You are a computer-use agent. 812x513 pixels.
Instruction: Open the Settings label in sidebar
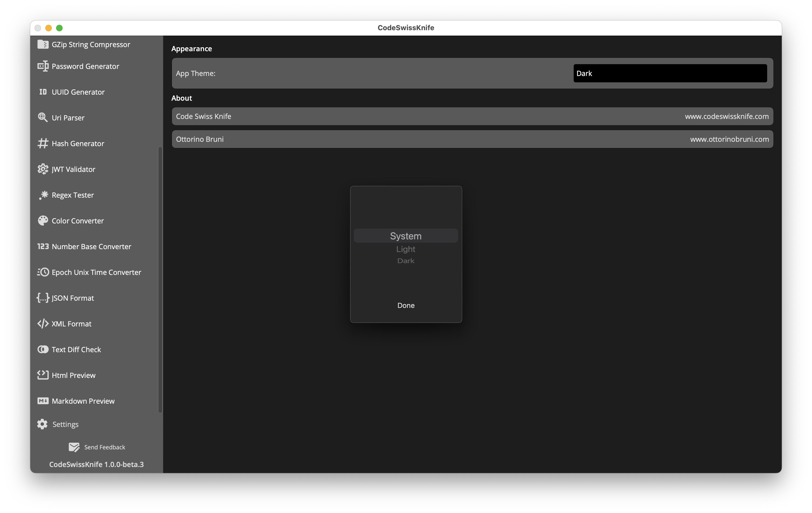(x=65, y=424)
